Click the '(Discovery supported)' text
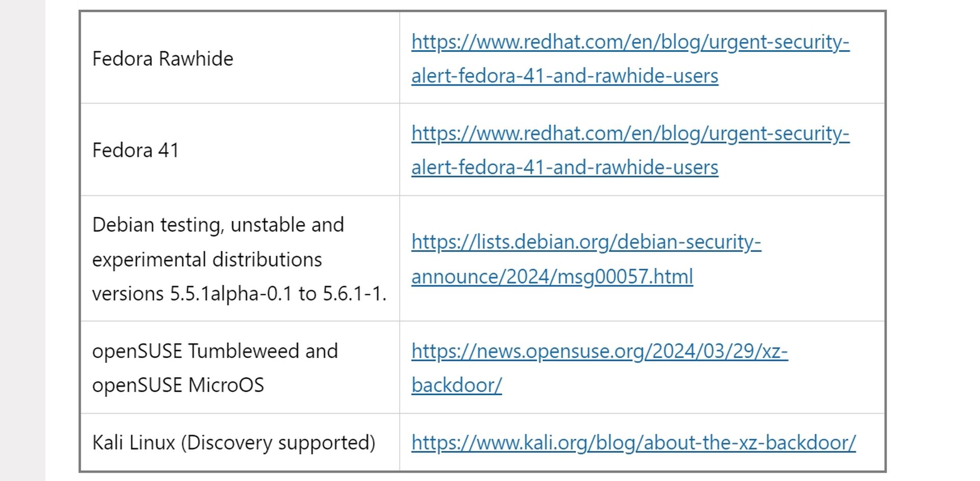Image resolution: width=980 pixels, height=481 pixels. (x=278, y=442)
